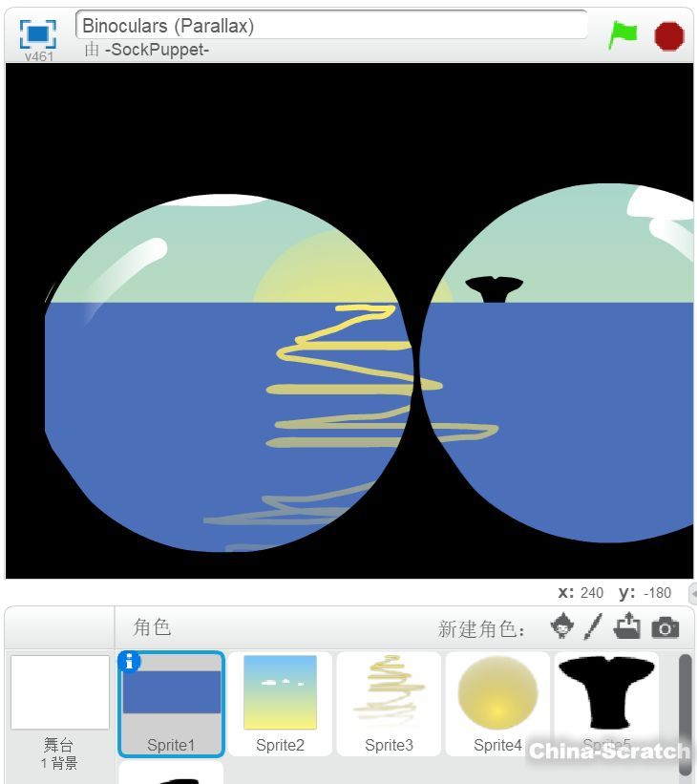
Task: Click the green flag to start
Action: tap(623, 35)
